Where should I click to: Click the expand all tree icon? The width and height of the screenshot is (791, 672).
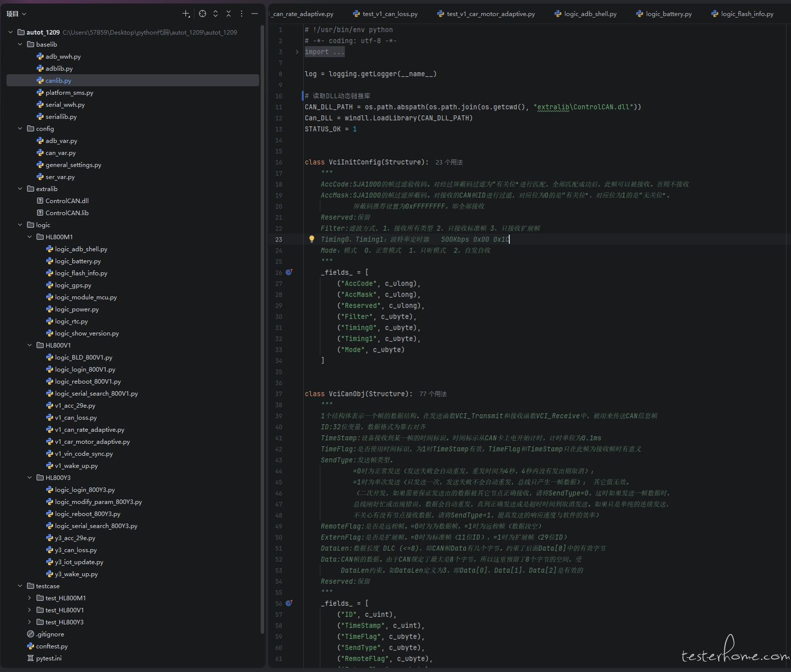point(216,14)
